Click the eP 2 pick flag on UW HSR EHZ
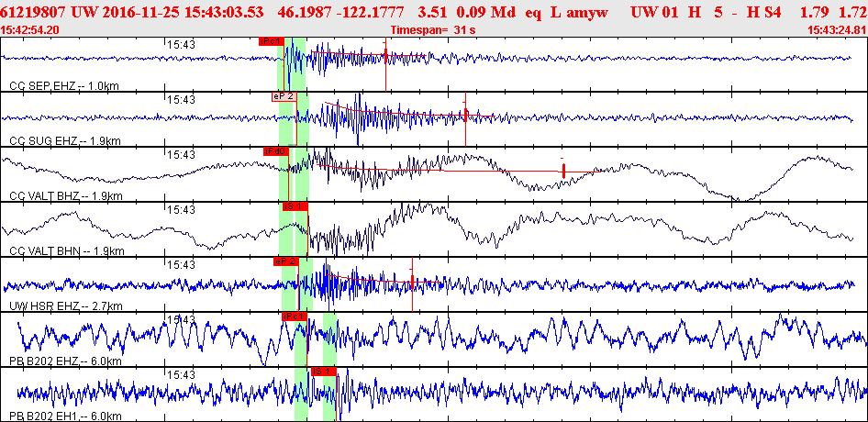868x422 pixels. 286,261
